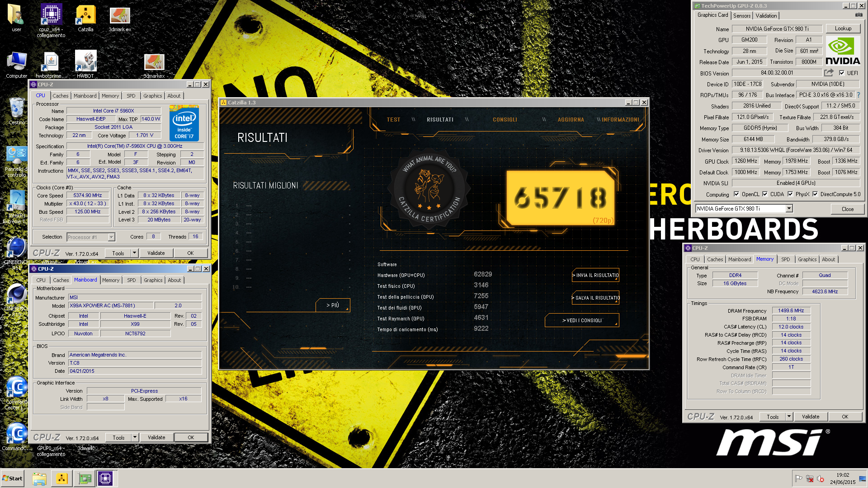
Task: Toggle the DirectCompute 5.0 checkbox in GPU-Z
Action: coord(815,194)
